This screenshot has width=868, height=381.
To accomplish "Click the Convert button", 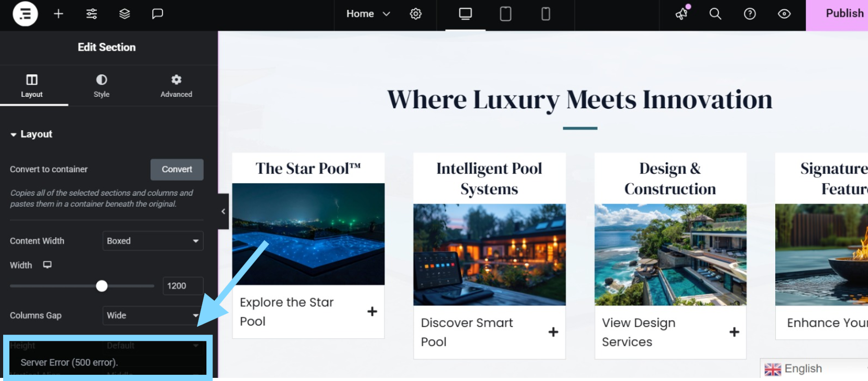I will pos(177,170).
